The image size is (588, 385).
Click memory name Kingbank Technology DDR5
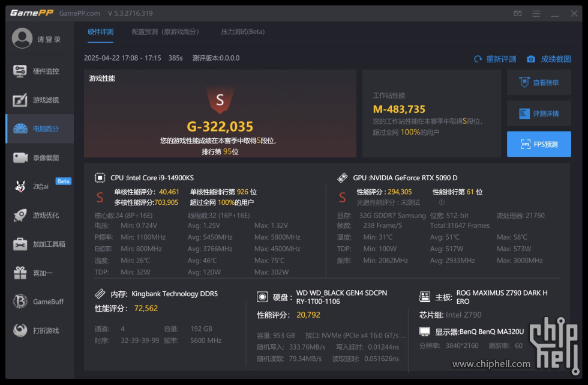click(x=175, y=294)
